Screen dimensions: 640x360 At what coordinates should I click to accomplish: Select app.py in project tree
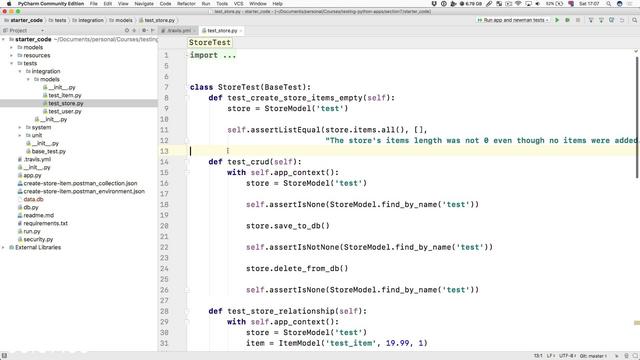pyautogui.click(x=32, y=176)
